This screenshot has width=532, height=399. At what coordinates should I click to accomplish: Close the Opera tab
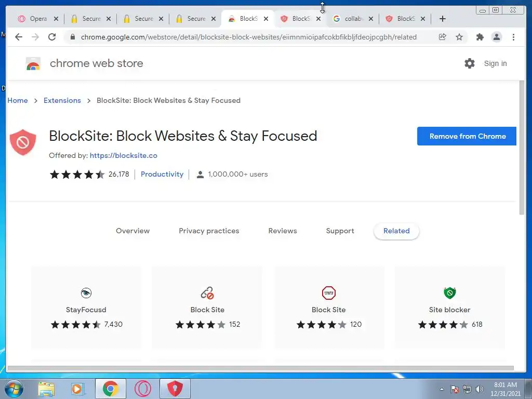(x=56, y=19)
